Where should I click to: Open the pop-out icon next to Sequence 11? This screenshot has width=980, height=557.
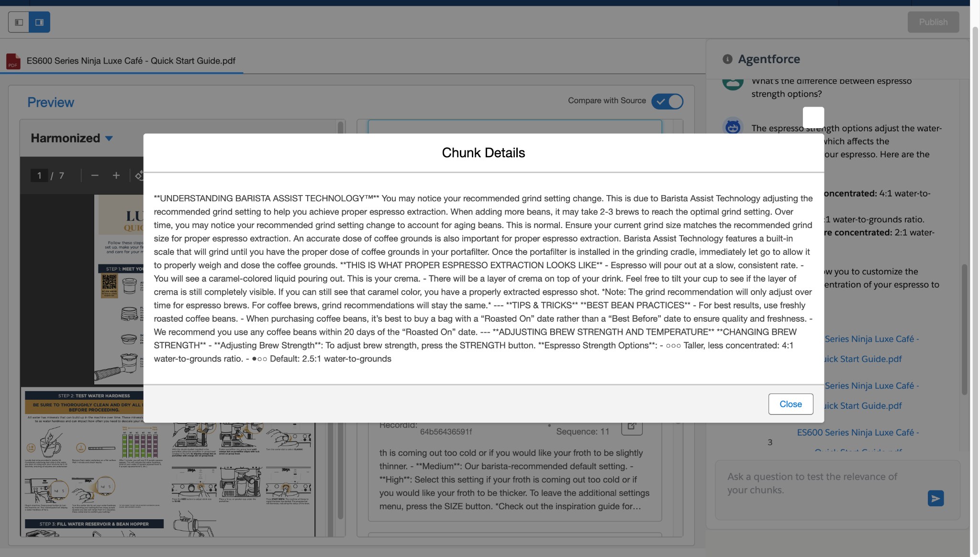(x=632, y=426)
